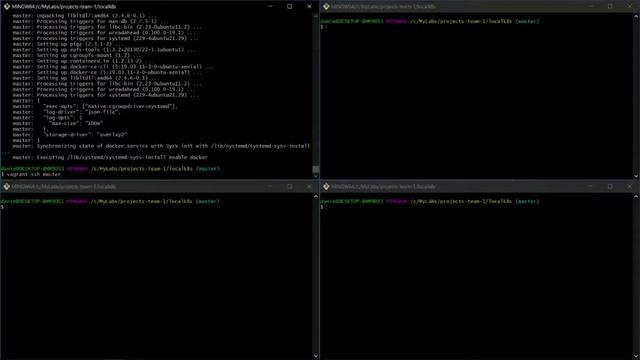Screen dimensions: 640x360
Task: Click scrollbar up arrow in bottom-left terminal
Action: click(316, 196)
